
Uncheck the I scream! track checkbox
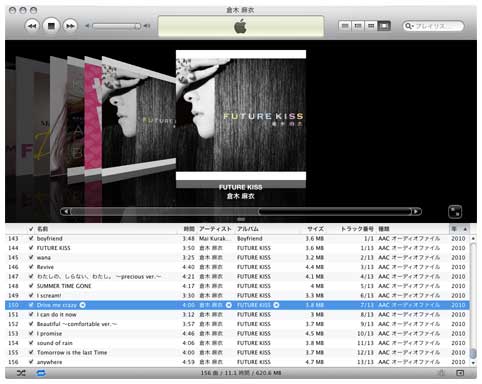[31, 296]
